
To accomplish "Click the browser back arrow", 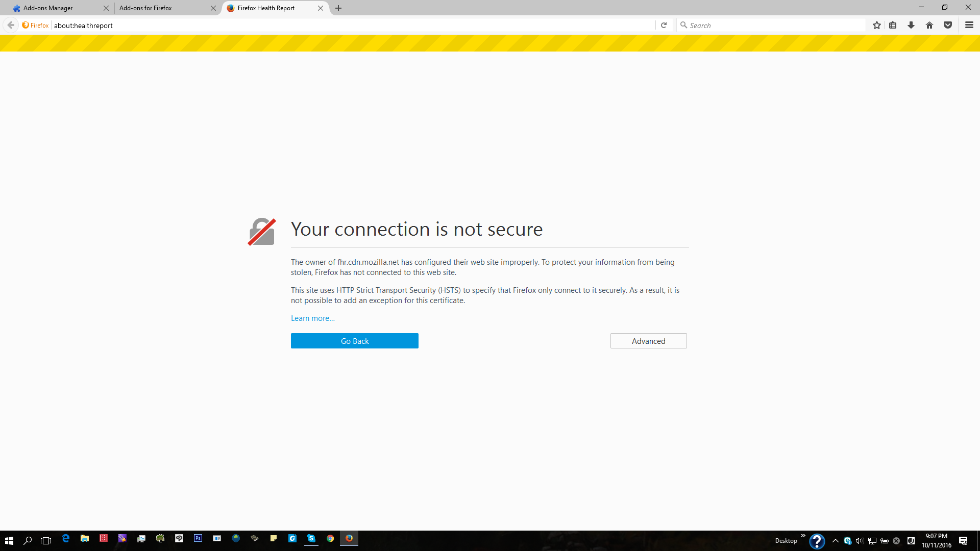I will [x=11, y=25].
